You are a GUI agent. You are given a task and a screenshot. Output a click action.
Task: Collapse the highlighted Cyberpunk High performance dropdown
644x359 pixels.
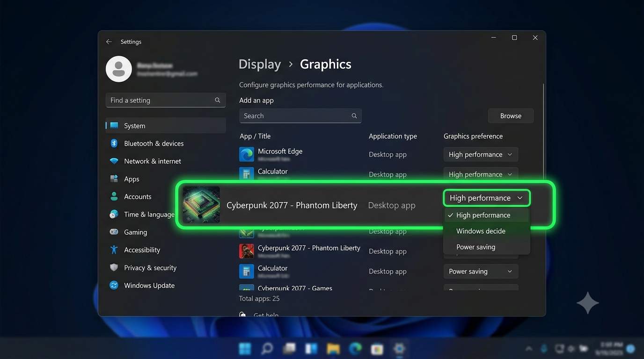pyautogui.click(x=487, y=198)
